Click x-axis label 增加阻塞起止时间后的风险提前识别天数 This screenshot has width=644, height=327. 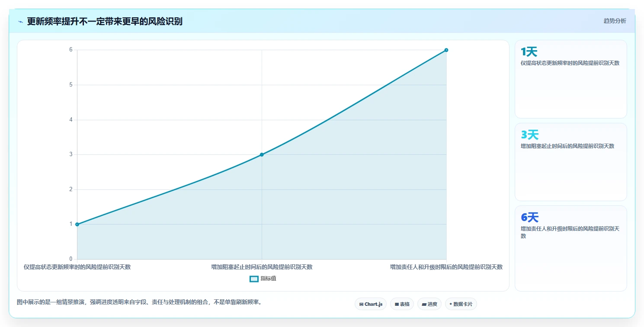(x=262, y=267)
